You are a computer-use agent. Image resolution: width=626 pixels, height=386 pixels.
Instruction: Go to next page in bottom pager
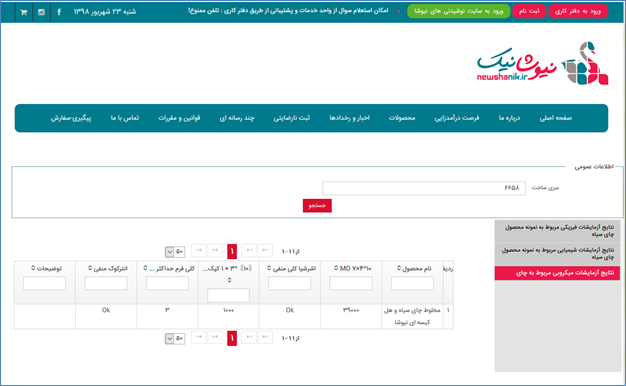(215, 337)
